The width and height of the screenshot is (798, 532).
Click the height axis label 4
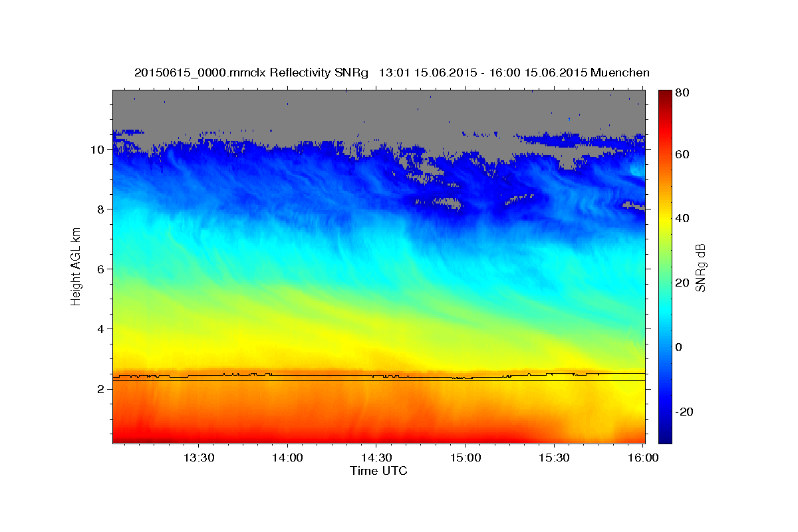100,329
